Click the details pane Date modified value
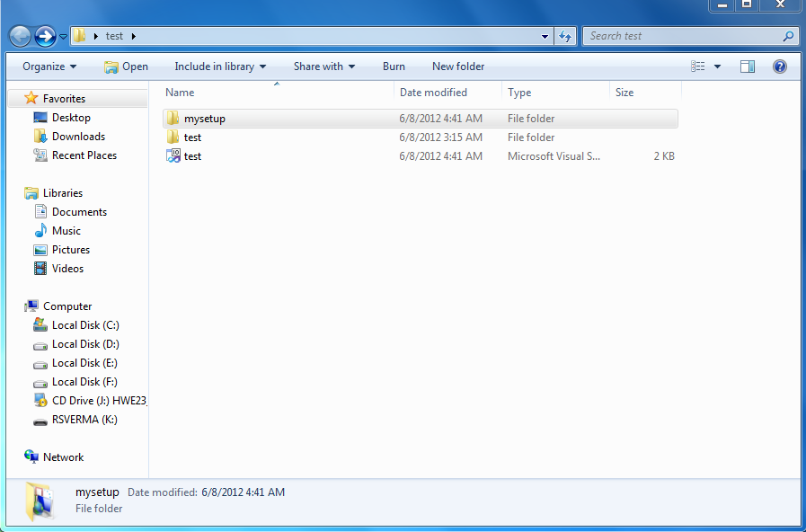The image size is (806, 532). tap(244, 492)
